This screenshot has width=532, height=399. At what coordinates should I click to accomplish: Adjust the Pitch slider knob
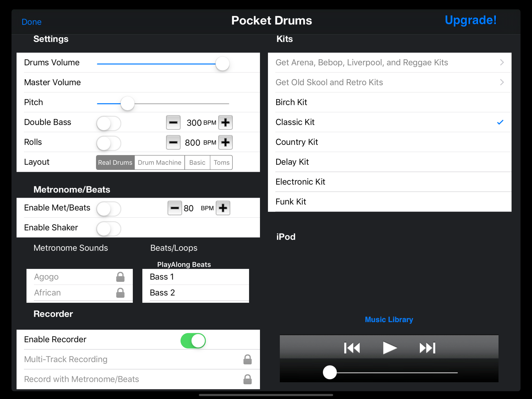point(128,103)
